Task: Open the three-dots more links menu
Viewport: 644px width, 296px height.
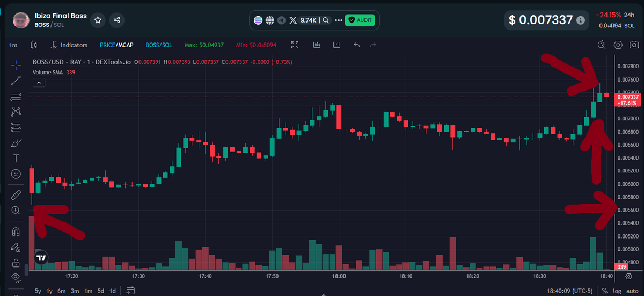Action: 338,20
